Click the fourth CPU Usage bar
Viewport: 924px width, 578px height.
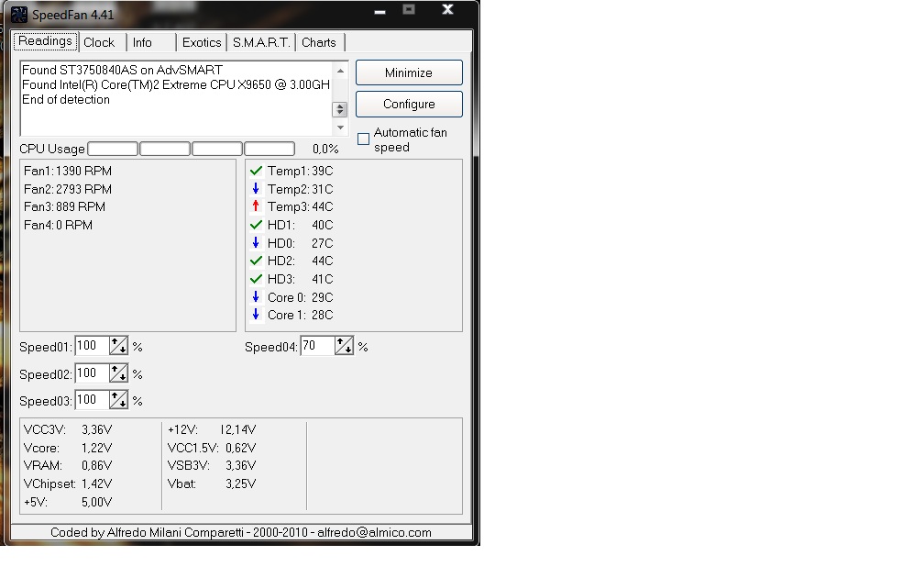(x=269, y=149)
